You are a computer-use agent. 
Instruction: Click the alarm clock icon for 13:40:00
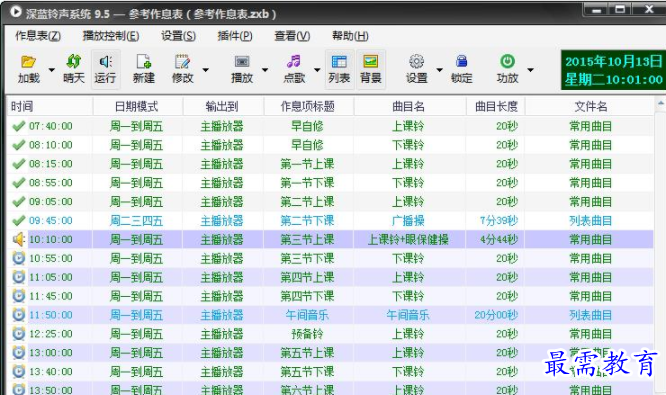pyautogui.click(x=18, y=372)
